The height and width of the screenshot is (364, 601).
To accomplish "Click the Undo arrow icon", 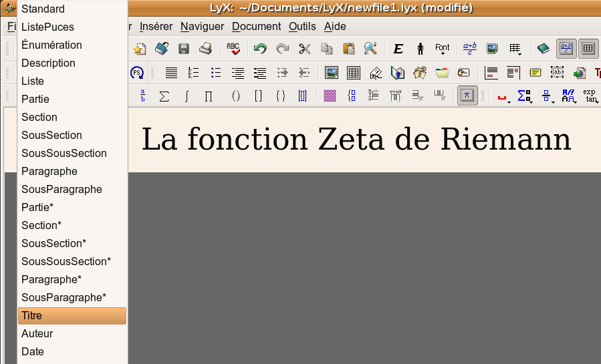I will point(260,49).
